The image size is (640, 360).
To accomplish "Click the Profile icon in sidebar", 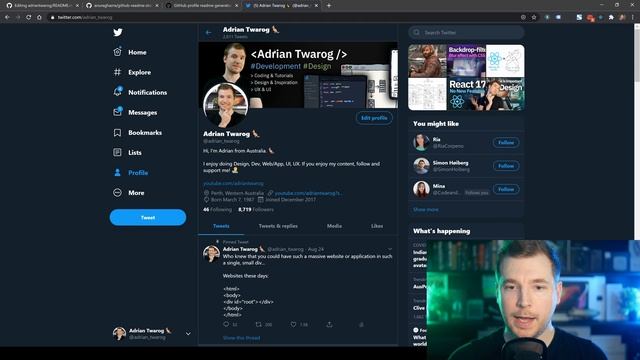I will (x=118, y=173).
